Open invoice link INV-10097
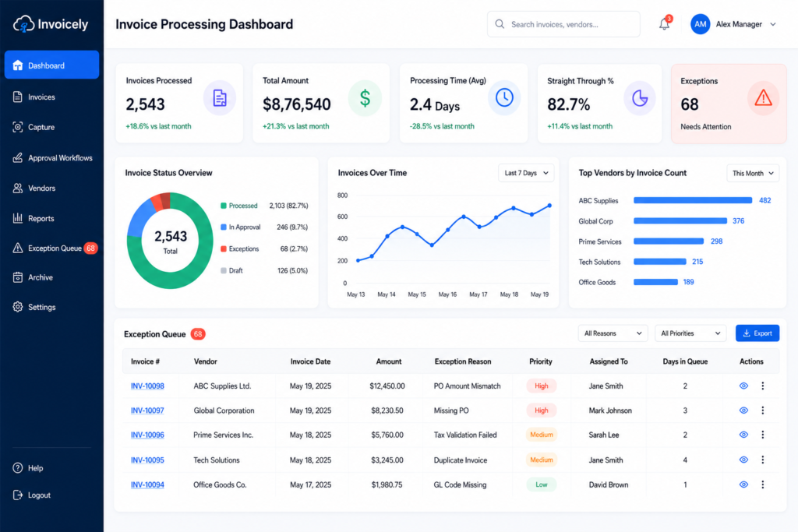Screen dimensions: 798x532 [147, 410]
